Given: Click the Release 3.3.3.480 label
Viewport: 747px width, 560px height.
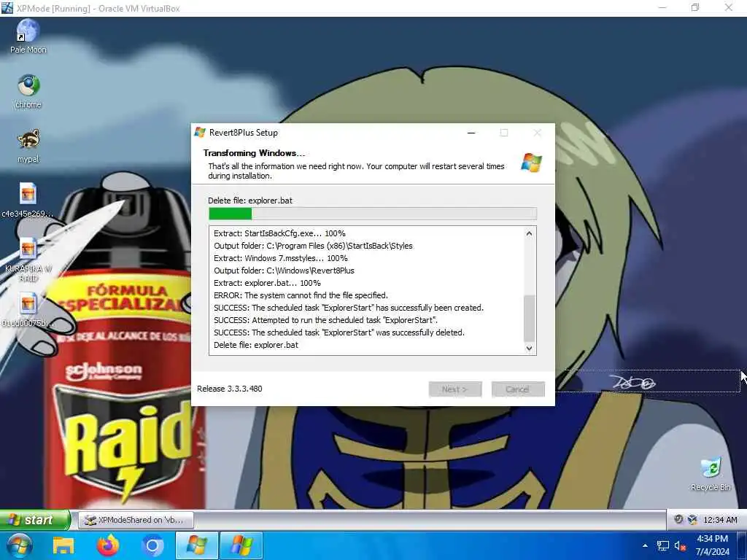Looking at the screenshot, I should tap(230, 389).
